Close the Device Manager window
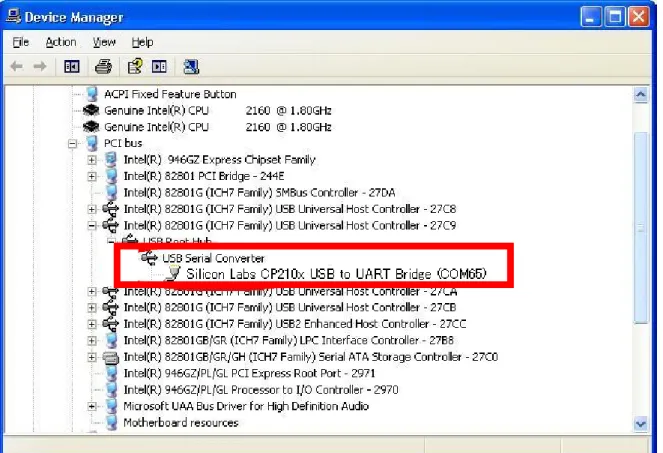This screenshot has height=453, width=663. 639,17
